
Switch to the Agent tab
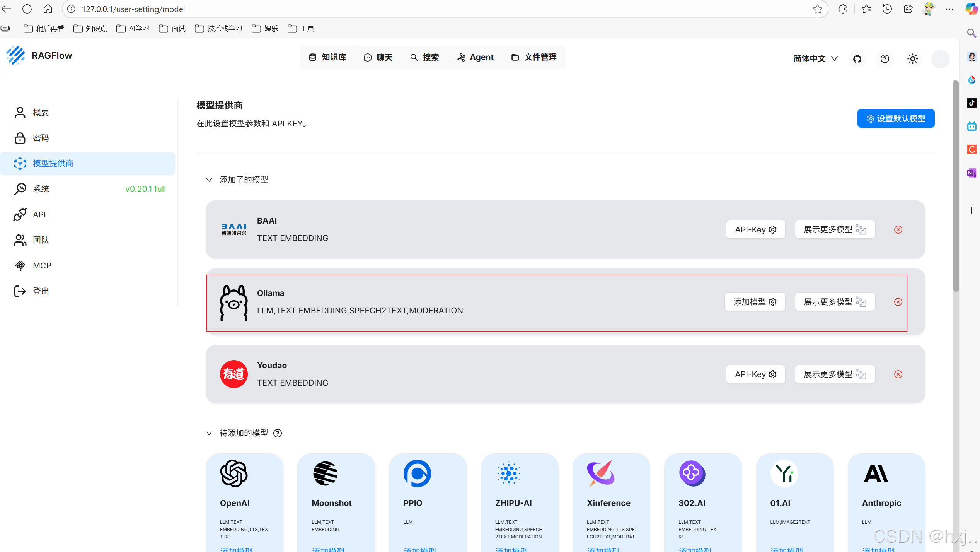[475, 57]
